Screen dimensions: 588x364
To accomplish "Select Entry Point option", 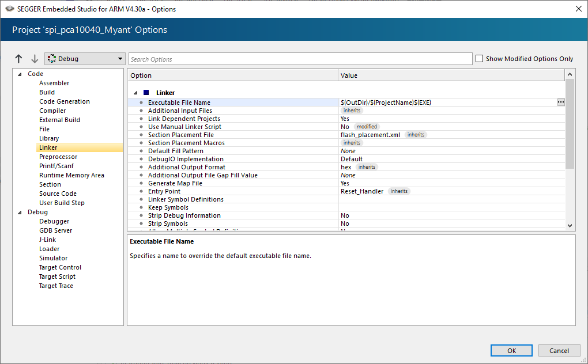I will click(x=164, y=191).
